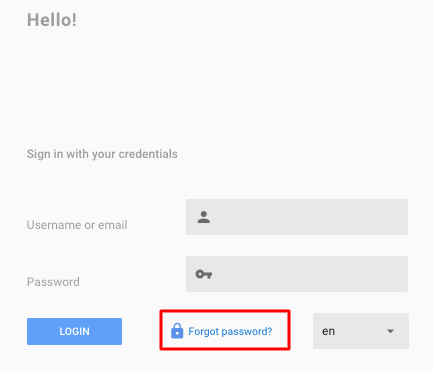
Task: Click the person icon in username field
Action: (x=203, y=217)
